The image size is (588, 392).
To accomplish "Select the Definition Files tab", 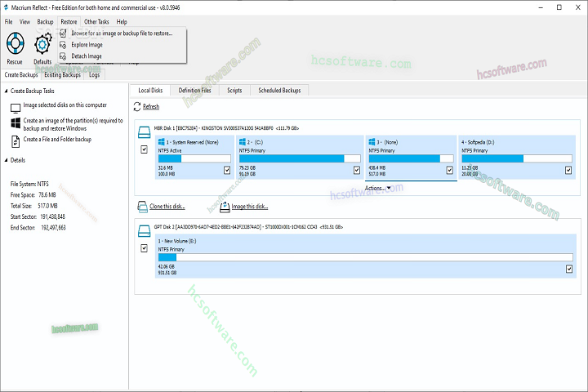I will pos(194,91).
